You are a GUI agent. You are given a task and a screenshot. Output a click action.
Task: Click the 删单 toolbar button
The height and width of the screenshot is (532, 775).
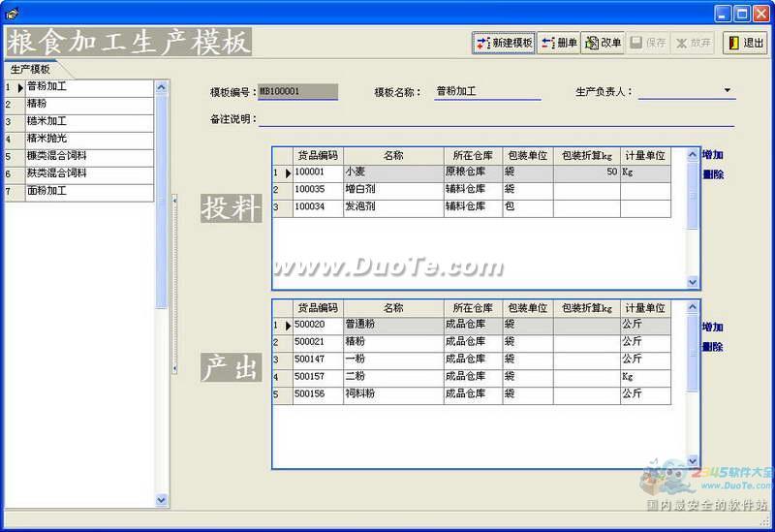(559, 43)
